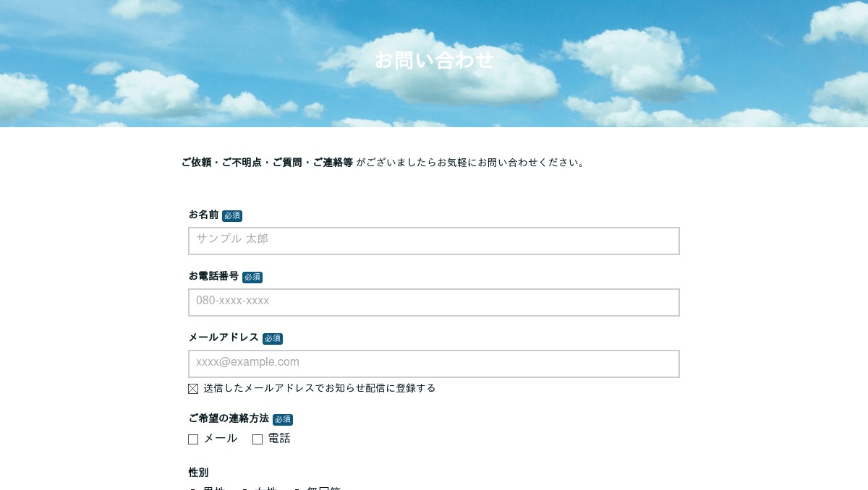Click the 必須 badge beside ご希望の連絡方法
Viewport: 868px width, 490px height.
click(x=283, y=419)
